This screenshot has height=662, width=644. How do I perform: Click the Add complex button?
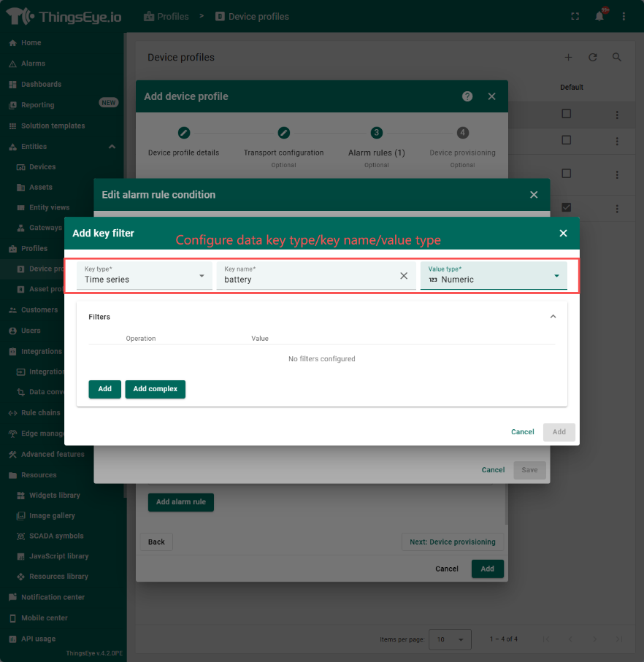pos(155,389)
